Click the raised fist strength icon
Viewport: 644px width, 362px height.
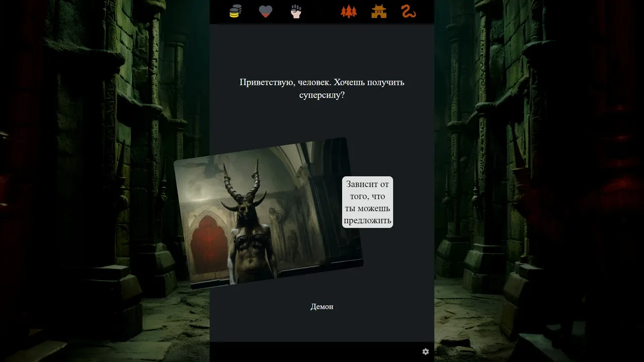(x=296, y=12)
